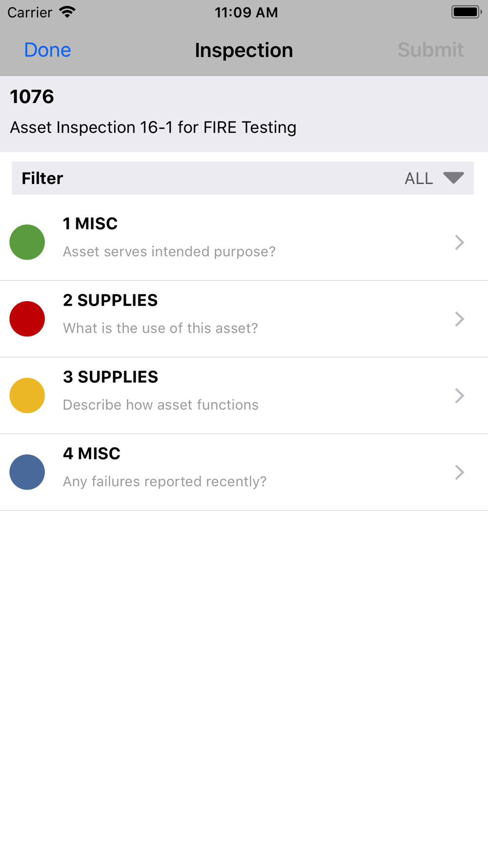Tap the red status circle for 2 SUPPLIES

tap(27, 319)
